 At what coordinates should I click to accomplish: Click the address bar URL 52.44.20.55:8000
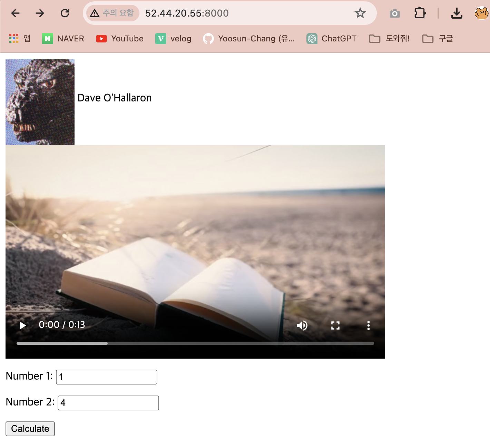pos(187,13)
